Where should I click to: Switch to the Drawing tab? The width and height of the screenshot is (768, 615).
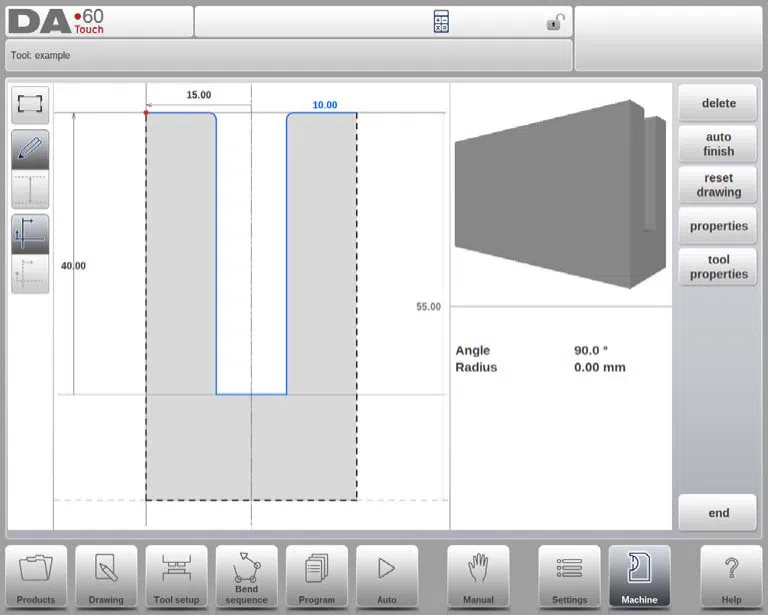(106, 577)
